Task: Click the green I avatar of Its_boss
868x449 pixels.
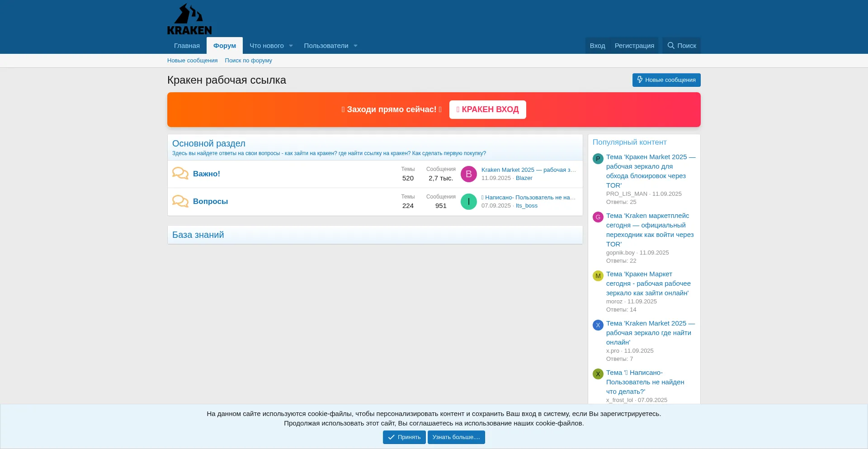Action: point(469,202)
